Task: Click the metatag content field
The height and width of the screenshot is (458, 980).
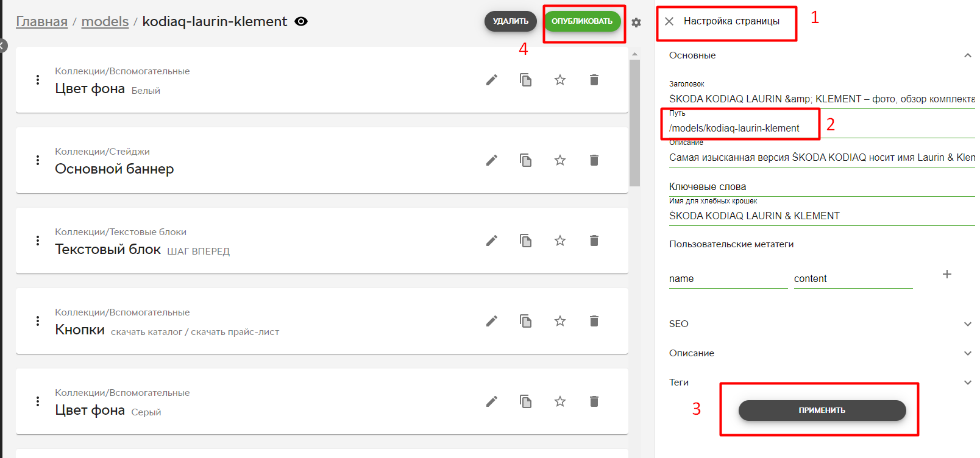Action: click(853, 278)
